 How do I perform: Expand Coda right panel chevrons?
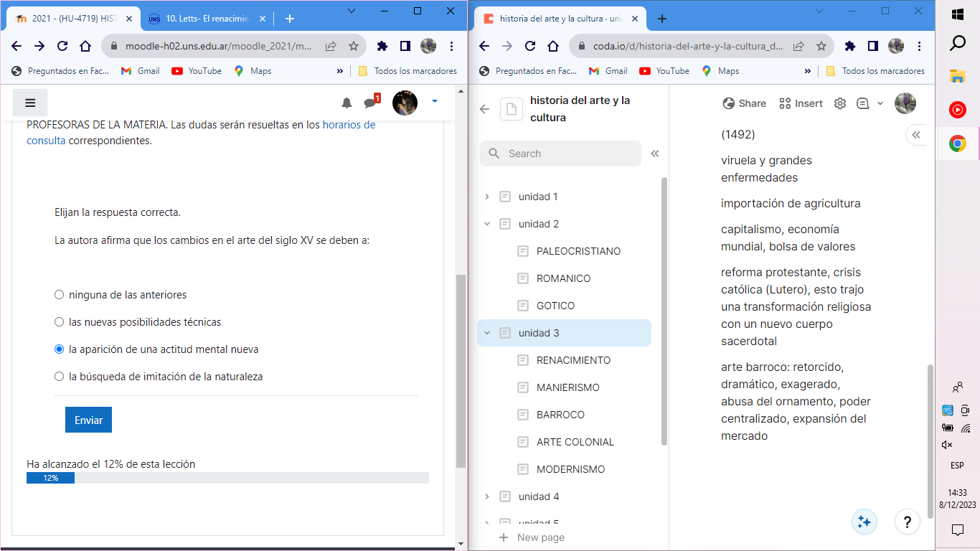coord(916,135)
